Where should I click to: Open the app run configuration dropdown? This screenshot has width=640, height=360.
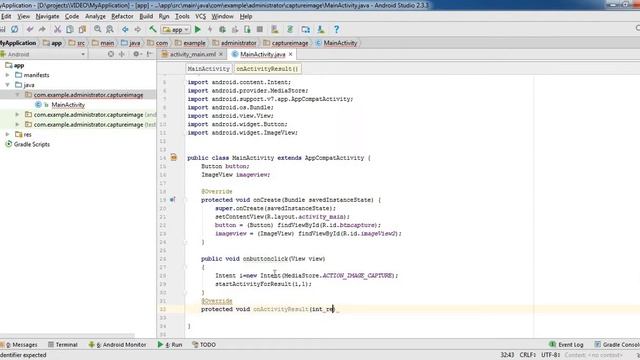click(176, 29)
